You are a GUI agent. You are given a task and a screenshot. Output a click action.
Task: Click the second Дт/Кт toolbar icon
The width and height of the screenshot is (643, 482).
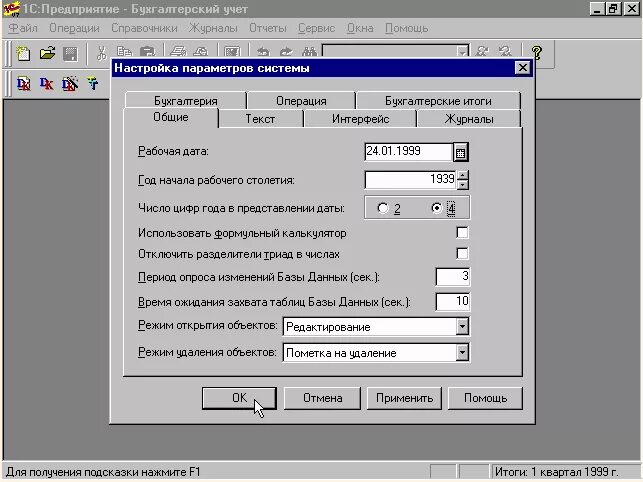(x=46, y=84)
